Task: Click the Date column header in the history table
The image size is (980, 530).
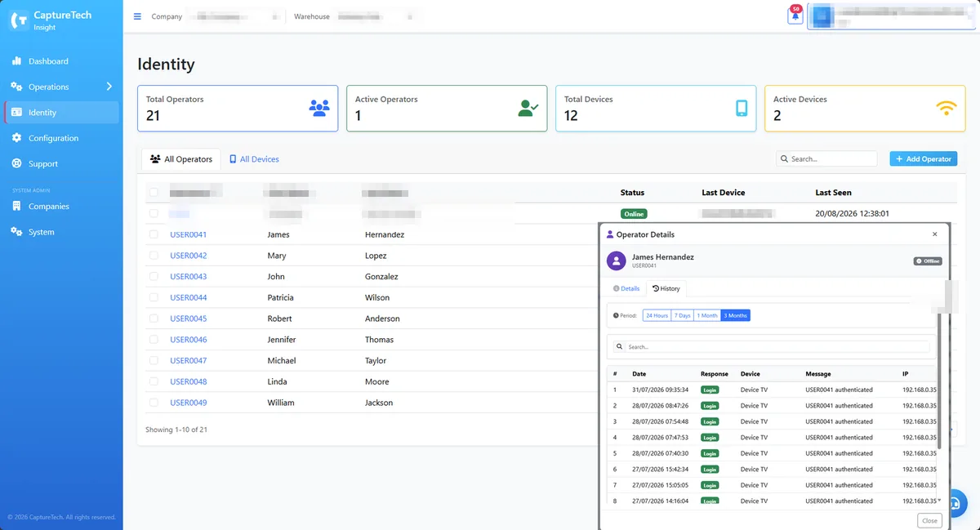Action: coord(639,374)
